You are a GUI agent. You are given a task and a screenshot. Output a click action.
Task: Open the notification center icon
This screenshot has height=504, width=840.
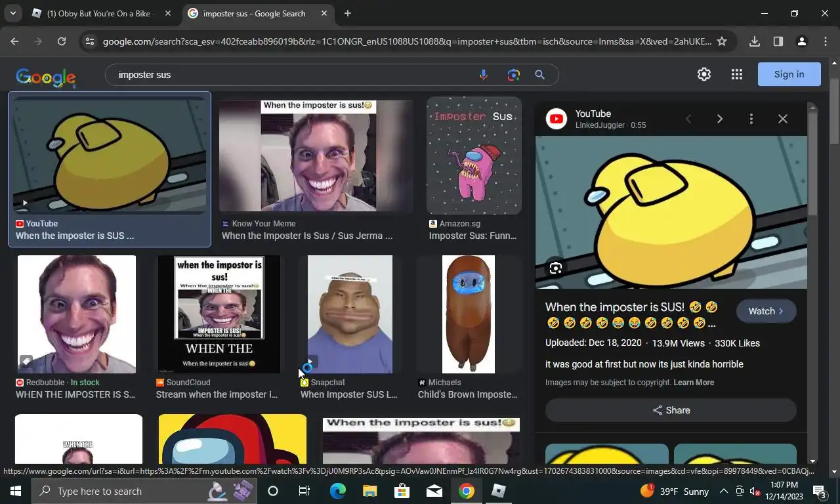pos(820,491)
